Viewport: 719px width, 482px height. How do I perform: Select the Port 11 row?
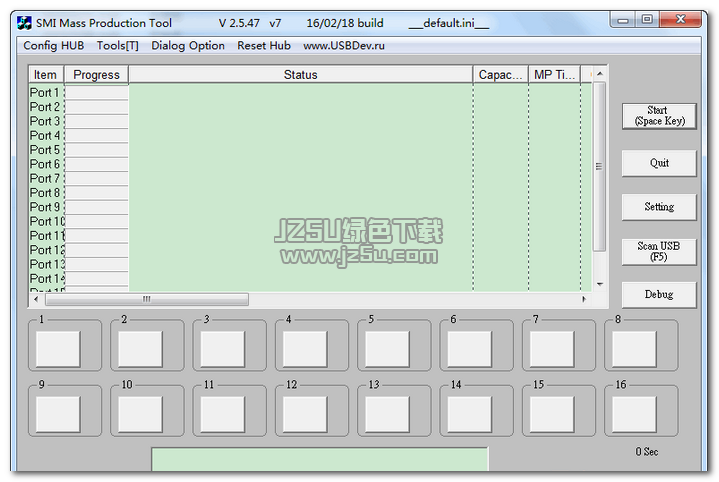click(310, 236)
